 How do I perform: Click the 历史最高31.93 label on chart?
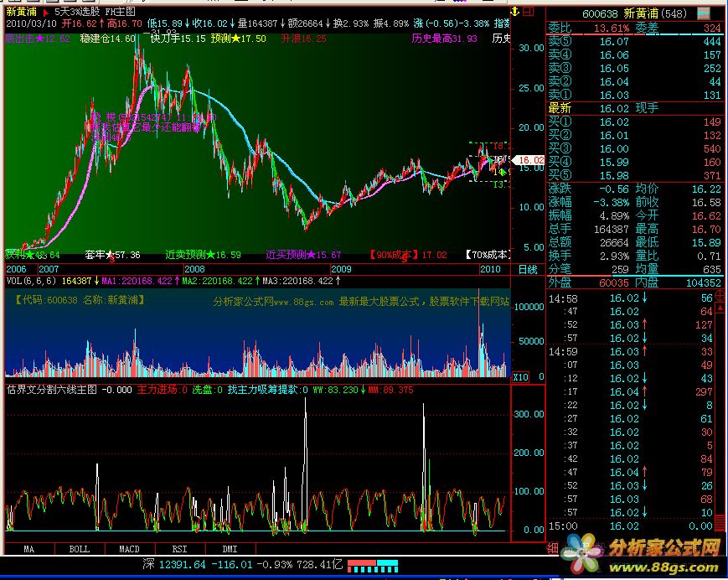[x=444, y=39]
